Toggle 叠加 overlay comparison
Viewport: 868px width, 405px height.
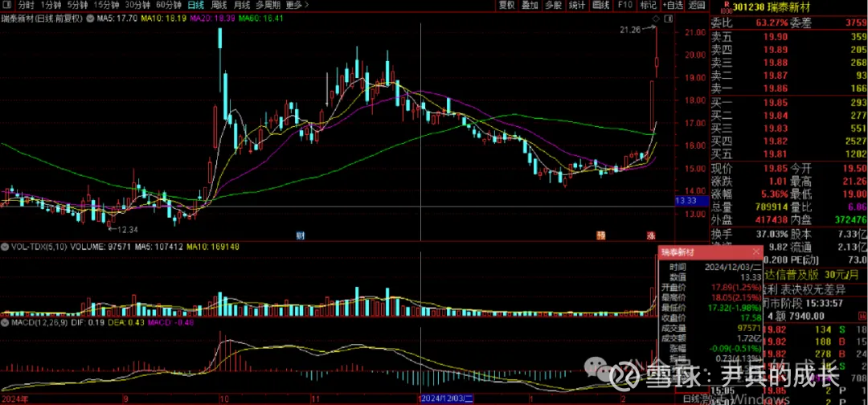point(530,5)
